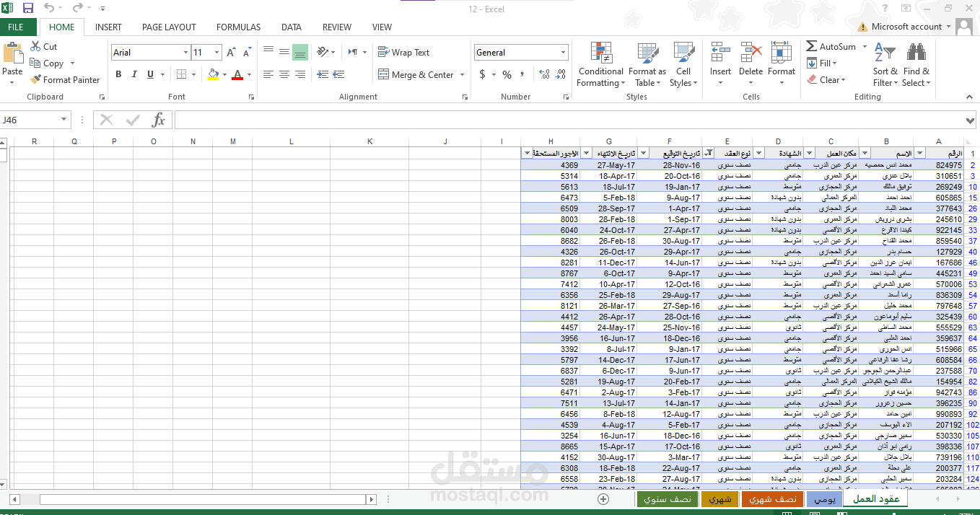Screen dimensions: 980x515
Task: Add a new sheet with plus icon
Action: tap(603, 499)
